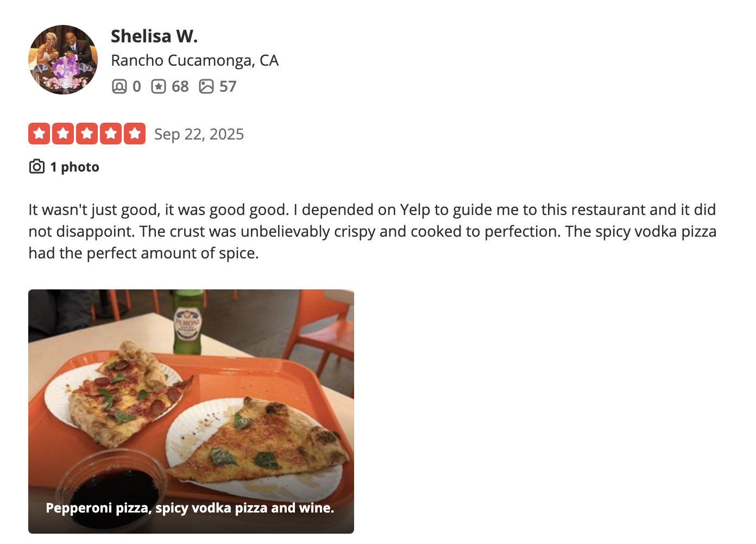Screen dimensions: 756x544
Task: Click the reviews count star icon
Action: tap(159, 86)
